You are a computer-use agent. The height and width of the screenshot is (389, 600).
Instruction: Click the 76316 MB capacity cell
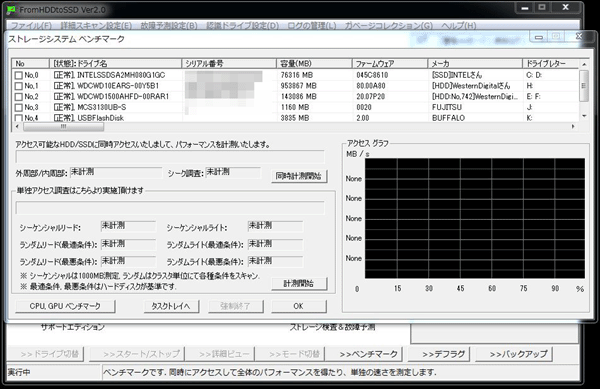click(297, 75)
